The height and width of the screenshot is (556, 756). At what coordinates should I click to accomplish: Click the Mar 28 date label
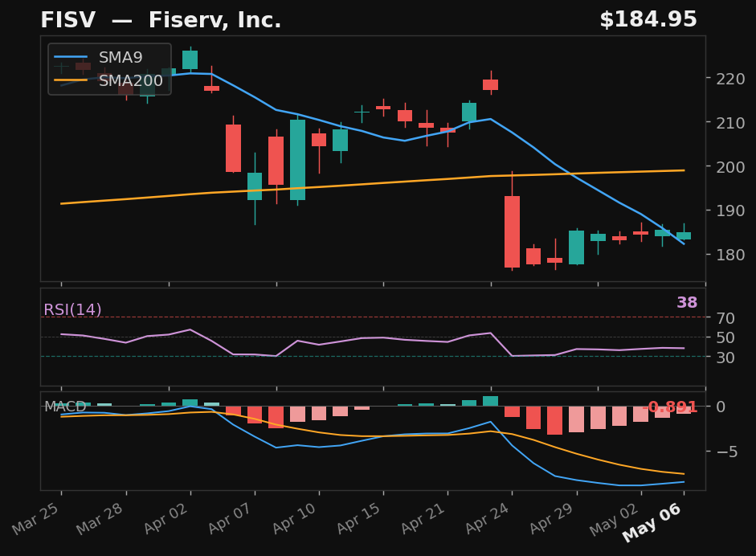[101, 518]
